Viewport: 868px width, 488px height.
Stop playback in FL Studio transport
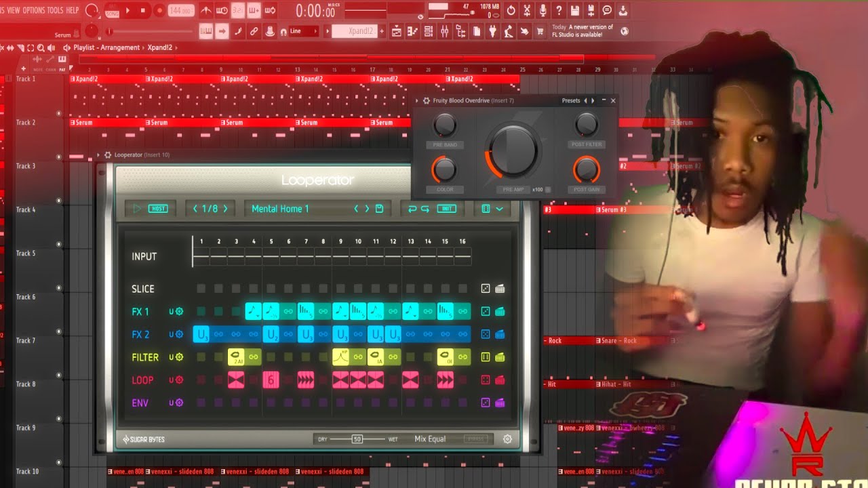[143, 10]
